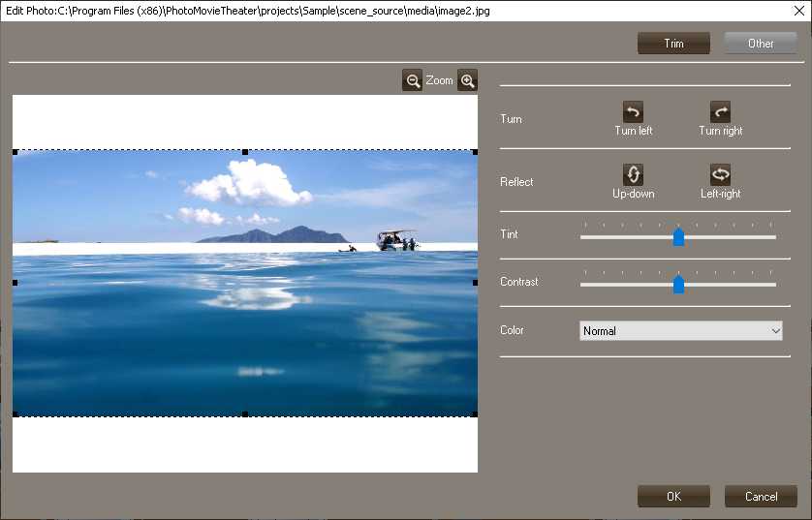Flip photo using Left-right reflect icon

[720, 174]
